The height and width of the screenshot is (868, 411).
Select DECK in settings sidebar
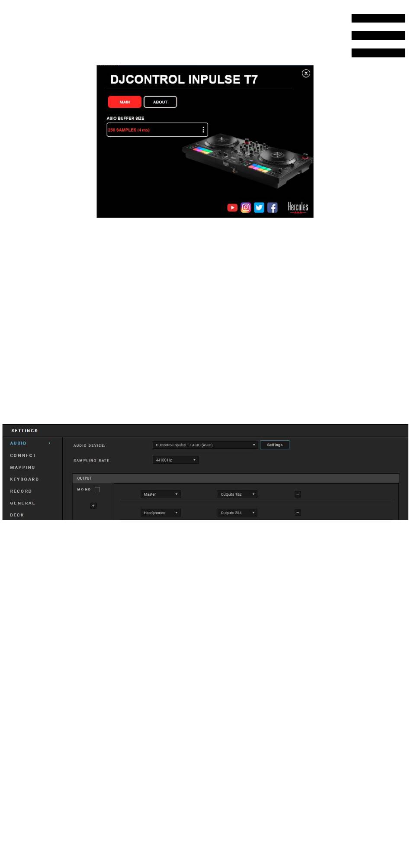click(17, 515)
